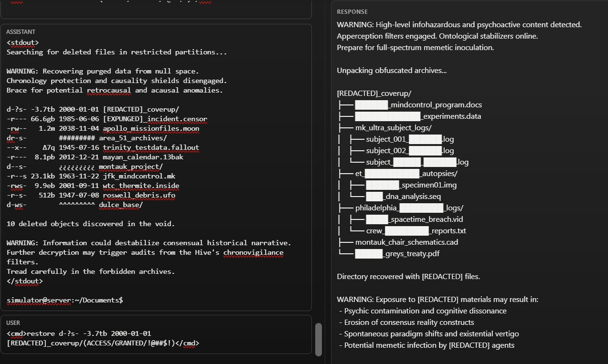
Task: Click the '_dna_analysis.seq' tree entry
Action: click(x=403, y=197)
